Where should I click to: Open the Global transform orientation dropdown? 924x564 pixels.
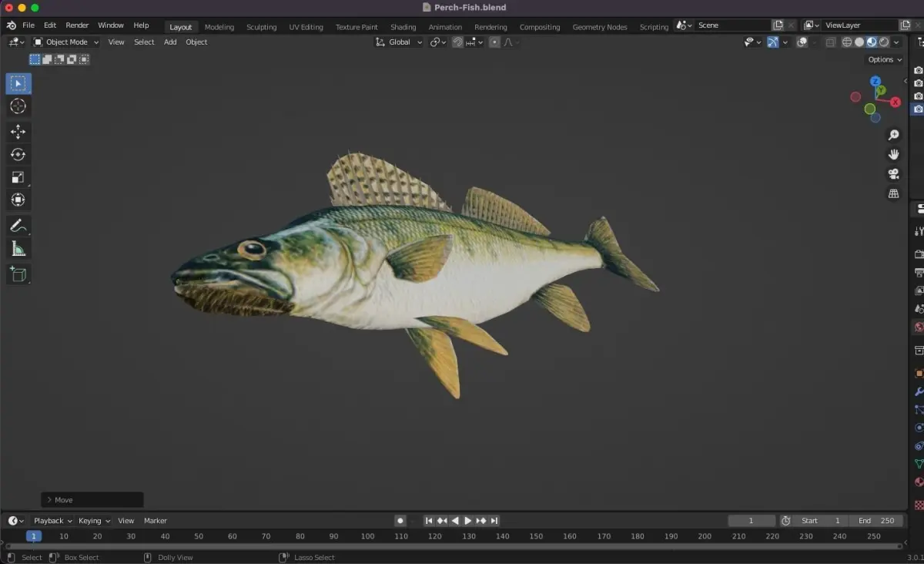pos(399,42)
